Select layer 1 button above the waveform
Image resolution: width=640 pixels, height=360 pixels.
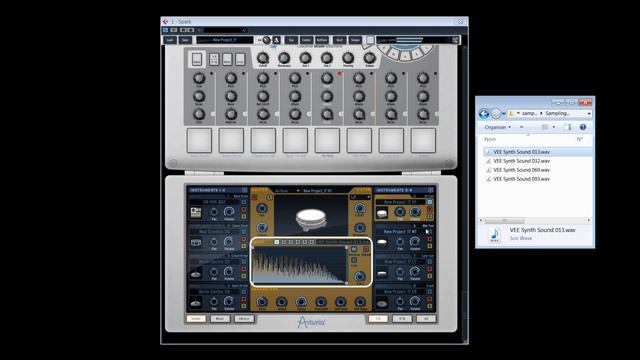click(x=277, y=242)
